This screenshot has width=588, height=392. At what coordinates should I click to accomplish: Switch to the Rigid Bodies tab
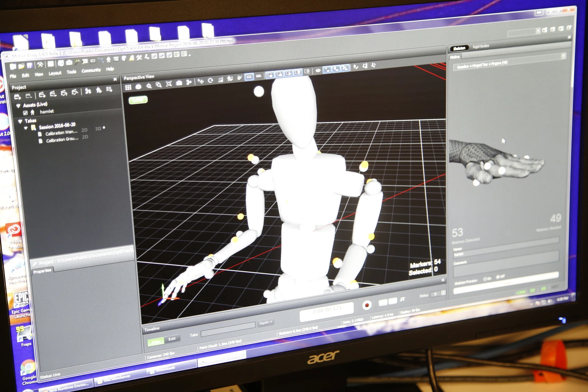481,46
